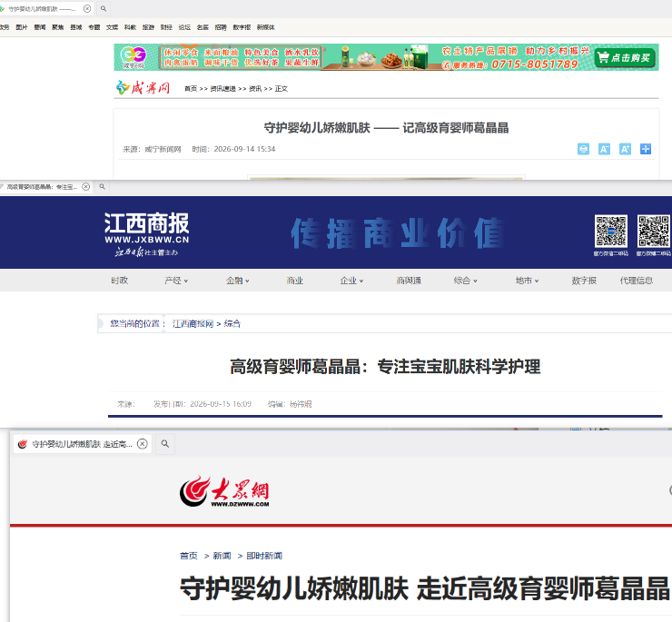Click the search icon beside the top tab
Image resolution: width=672 pixels, height=622 pixels.
[104, 8]
